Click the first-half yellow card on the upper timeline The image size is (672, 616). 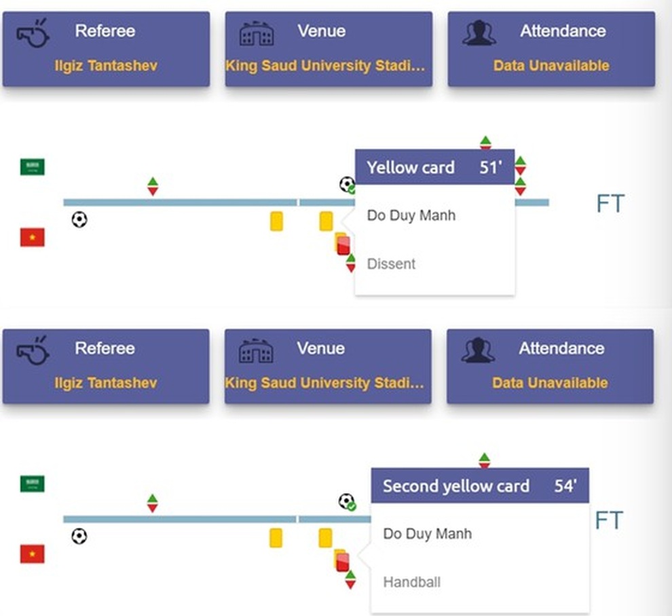[276, 221]
